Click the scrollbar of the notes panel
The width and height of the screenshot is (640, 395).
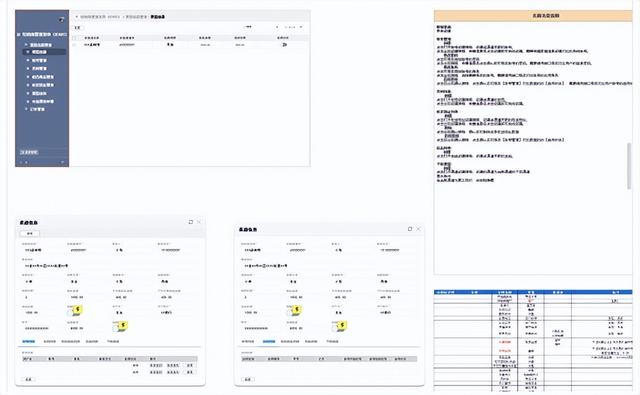click(629, 166)
